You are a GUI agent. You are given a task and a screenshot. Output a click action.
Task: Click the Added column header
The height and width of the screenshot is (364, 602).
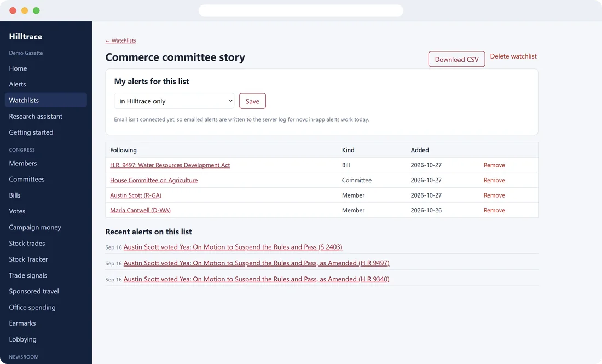point(420,150)
